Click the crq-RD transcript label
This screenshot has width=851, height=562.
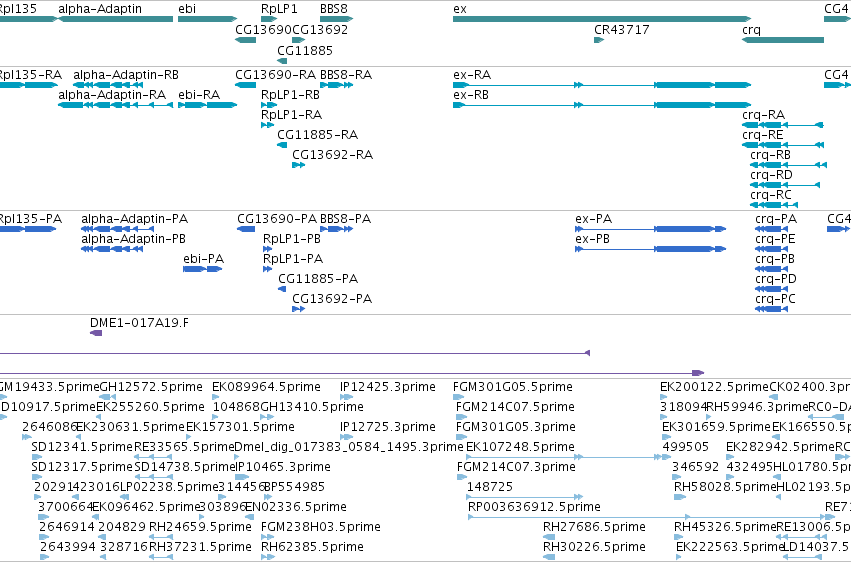pyautogui.click(x=771, y=175)
